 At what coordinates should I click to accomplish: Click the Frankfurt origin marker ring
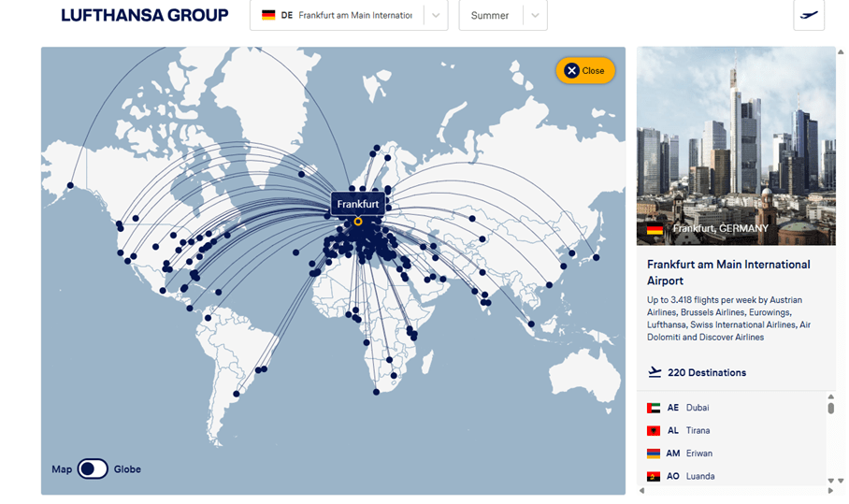coord(358,222)
